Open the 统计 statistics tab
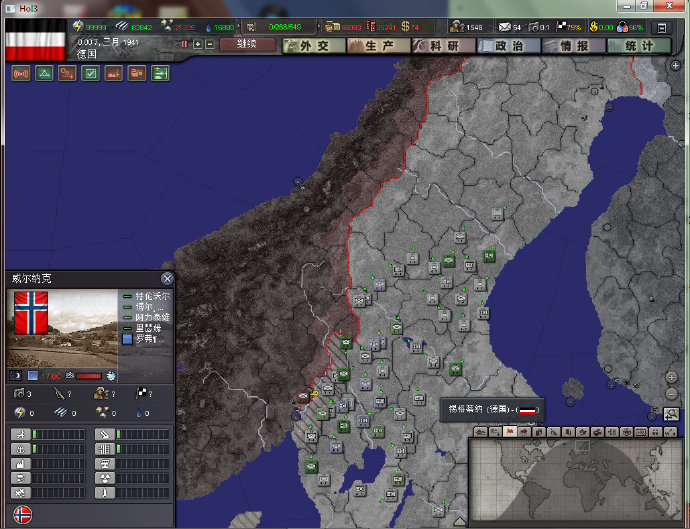Viewport: 690px width, 529px height. [639, 46]
